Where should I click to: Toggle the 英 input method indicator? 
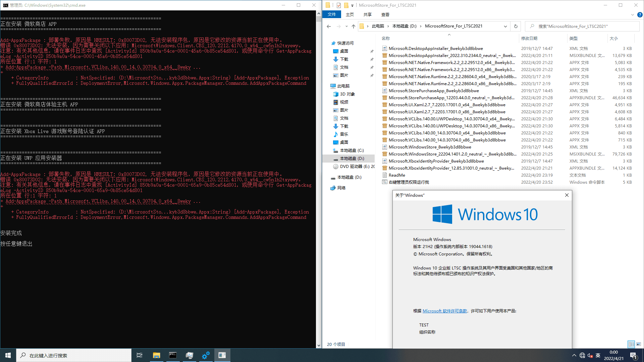(x=598, y=355)
